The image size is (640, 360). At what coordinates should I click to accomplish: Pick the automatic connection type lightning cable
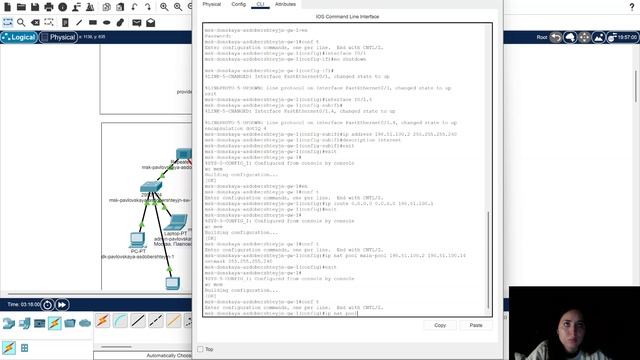[x=102, y=321]
